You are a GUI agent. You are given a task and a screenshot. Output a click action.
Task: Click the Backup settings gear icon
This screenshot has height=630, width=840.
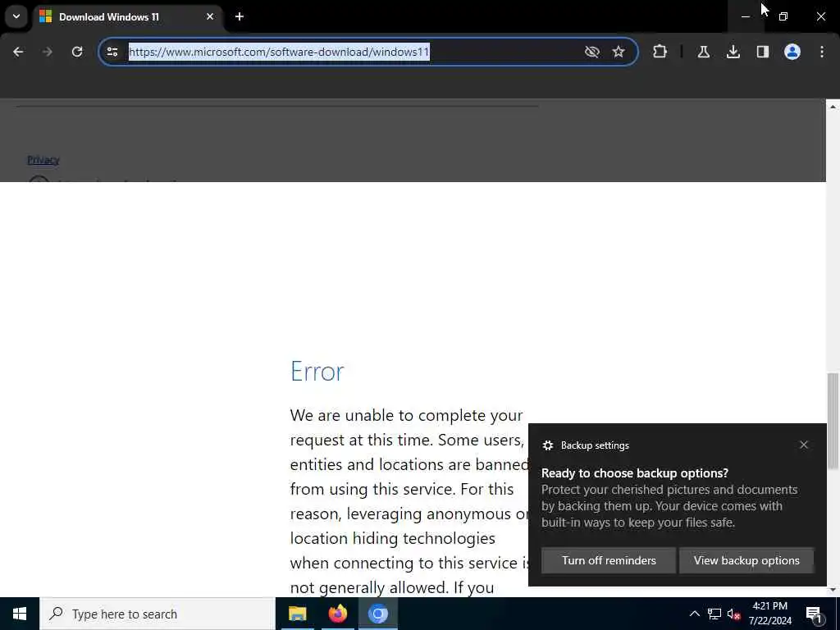pyautogui.click(x=547, y=445)
